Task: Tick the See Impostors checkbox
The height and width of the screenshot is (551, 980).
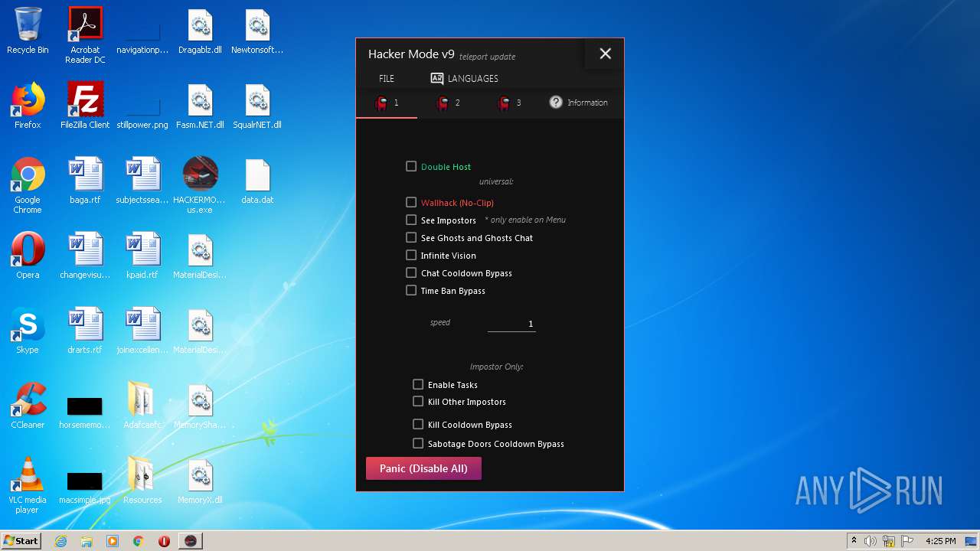Action: point(411,220)
